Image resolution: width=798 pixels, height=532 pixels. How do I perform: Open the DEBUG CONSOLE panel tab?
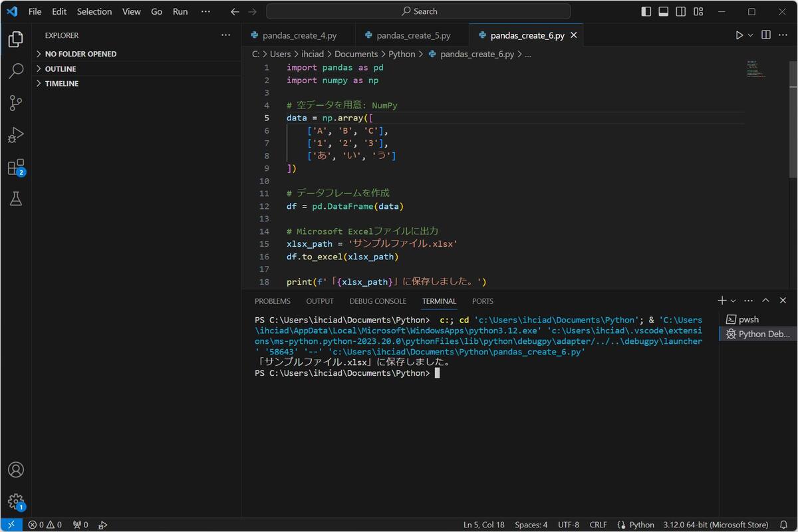tap(378, 301)
